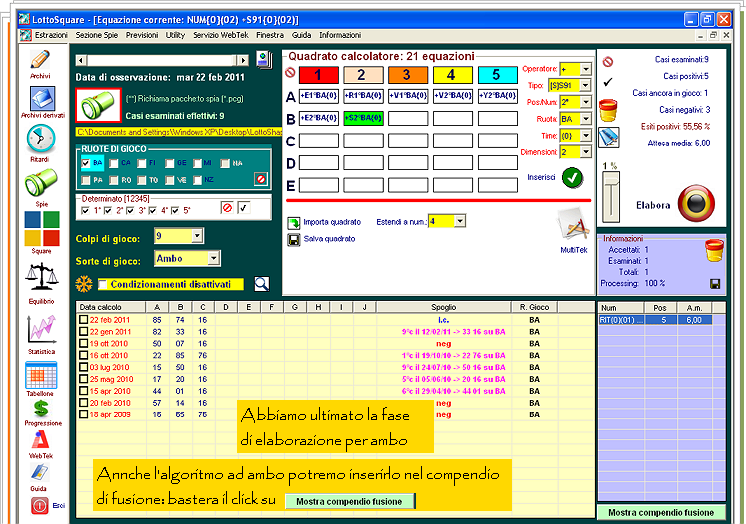
Task: Open the Utility menu
Action: [x=175, y=35]
